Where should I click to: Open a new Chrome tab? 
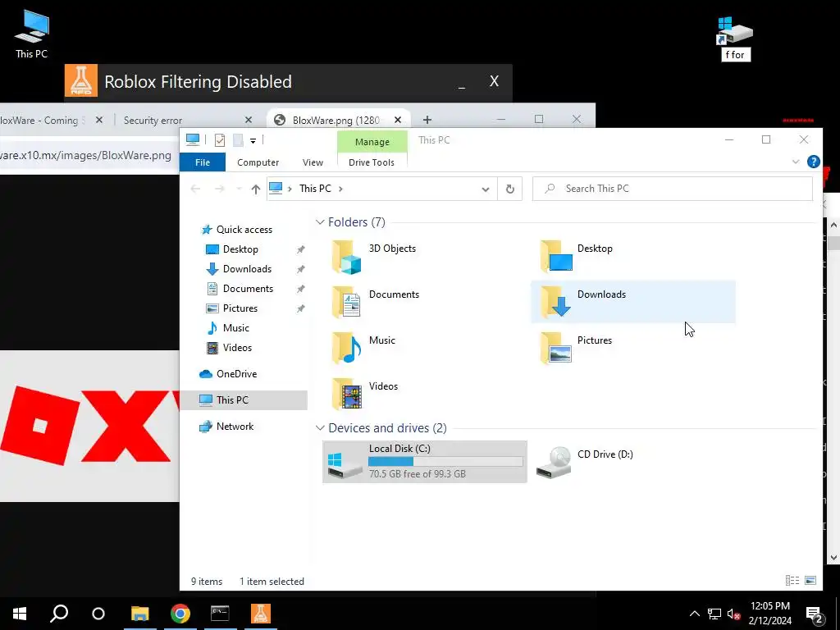pos(427,120)
